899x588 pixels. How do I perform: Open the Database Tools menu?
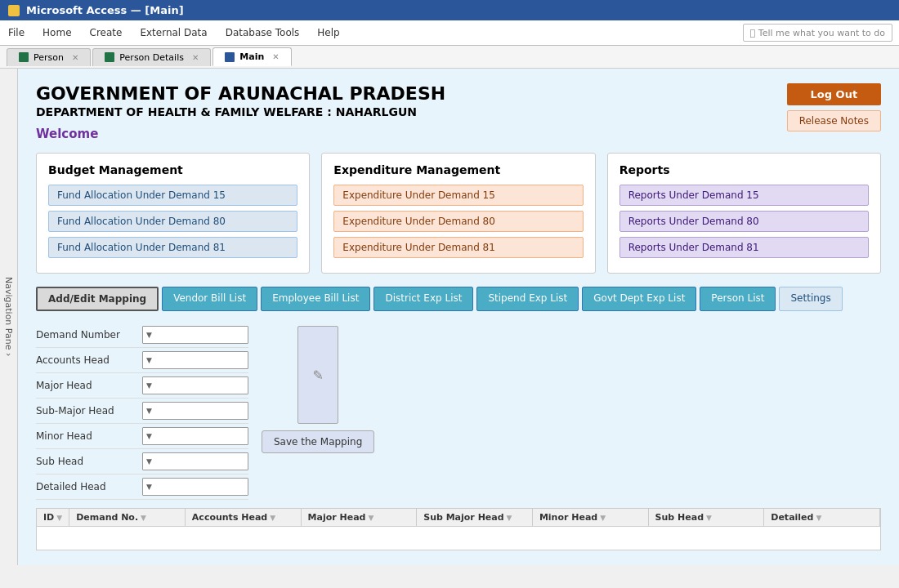(x=262, y=33)
